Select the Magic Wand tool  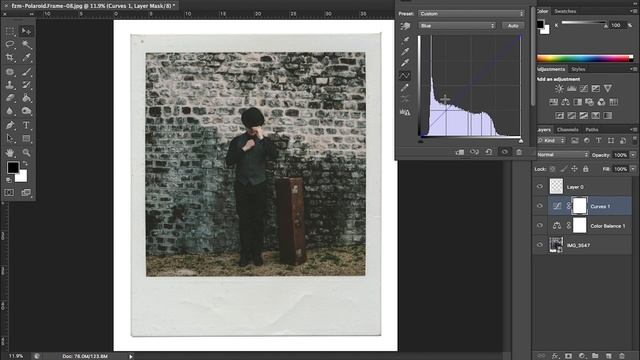click(26, 44)
